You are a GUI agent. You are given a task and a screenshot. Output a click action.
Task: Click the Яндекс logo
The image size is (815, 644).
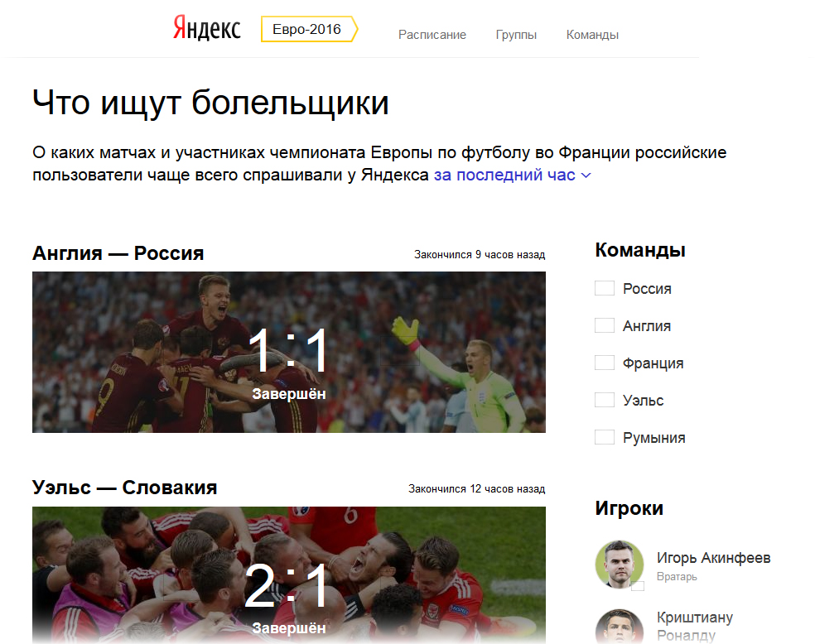coord(206,28)
